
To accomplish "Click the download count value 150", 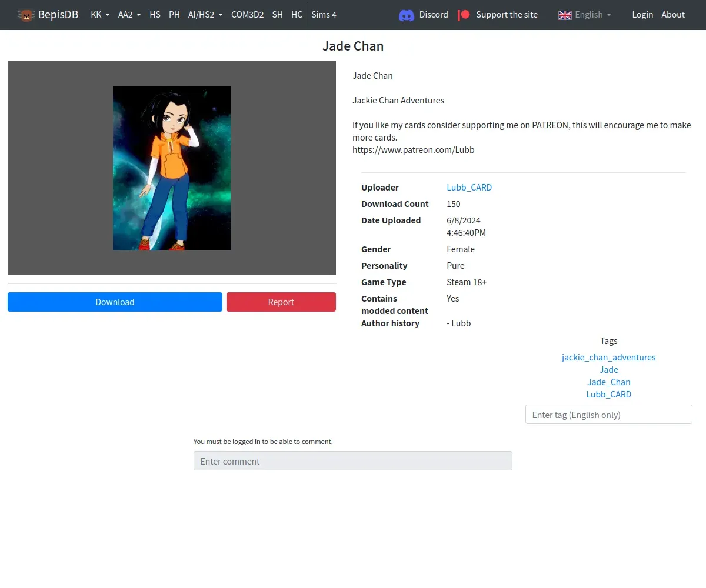I will click(454, 203).
